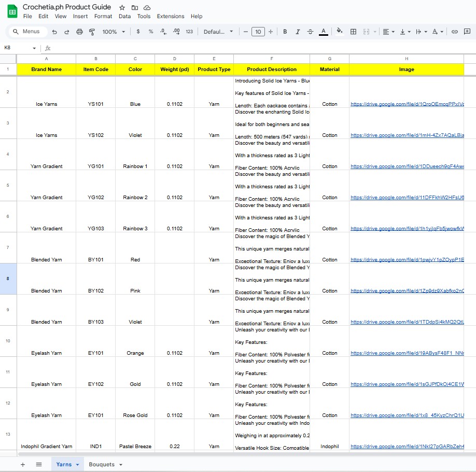Open the Insert menu
This screenshot has height=472, width=476.
[80, 16]
